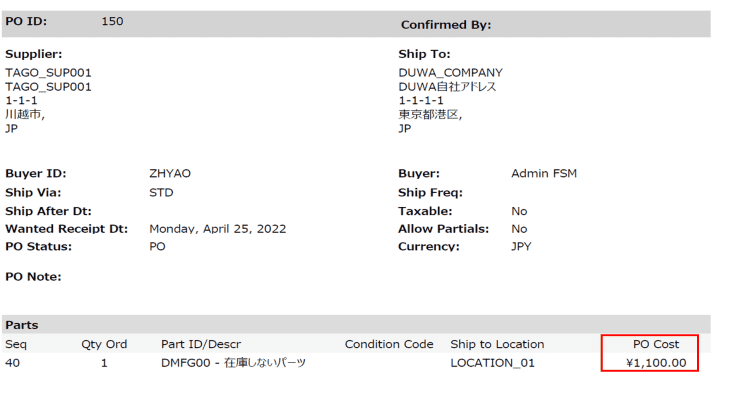Viewport: 745px width, 400px height.
Task: Select the Supplier heading
Action: pyautogui.click(x=34, y=54)
